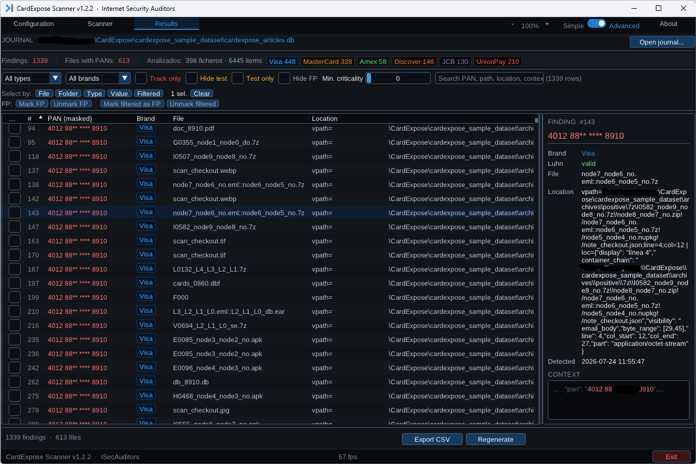Screen dimensions: 696x464
Task: Select by Folder button
Action: tap(68, 94)
